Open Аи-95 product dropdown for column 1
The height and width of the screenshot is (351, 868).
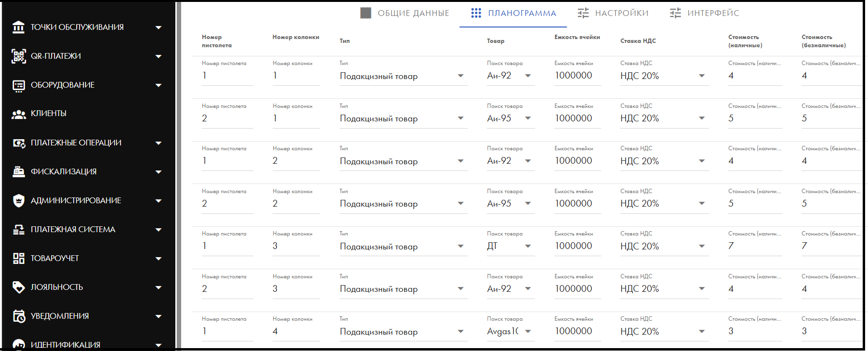click(x=511, y=118)
